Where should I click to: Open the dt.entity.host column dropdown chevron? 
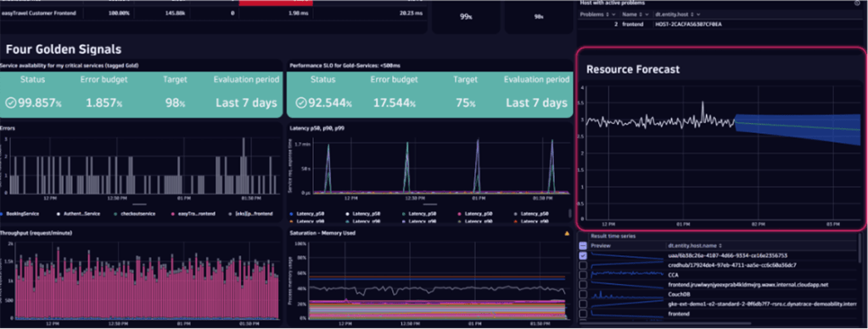point(698,14)
